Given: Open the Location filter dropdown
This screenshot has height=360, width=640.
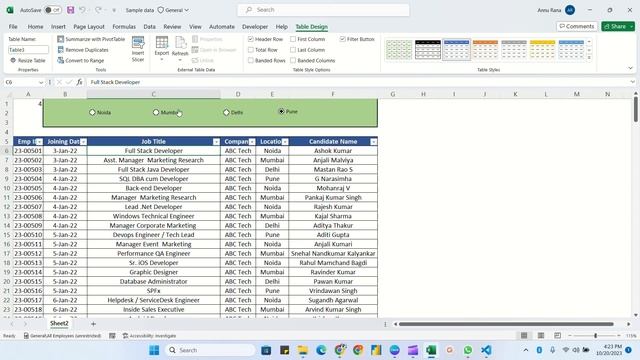Looking at the screenshot, I should (285, 142).
